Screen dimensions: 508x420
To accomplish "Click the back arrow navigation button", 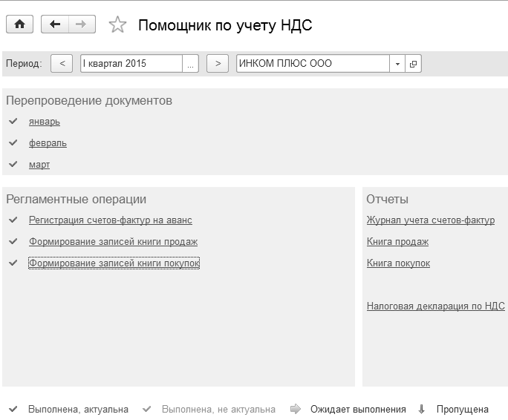I will (x=55, y=24).
